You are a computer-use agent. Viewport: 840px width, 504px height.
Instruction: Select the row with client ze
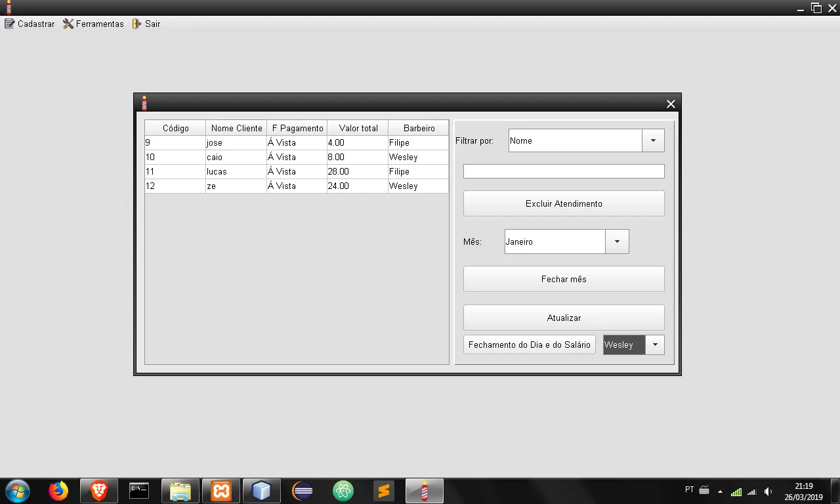pos(297,186)
